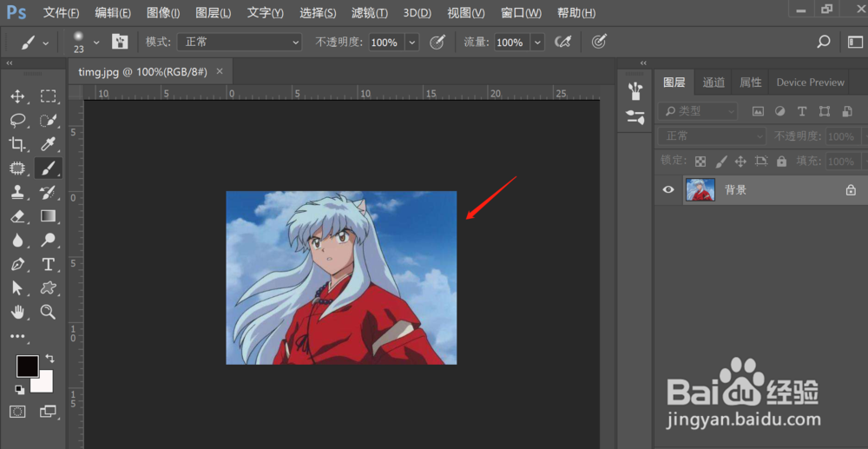Hide the 背景 layer with eye icon

tap(668, 189)
